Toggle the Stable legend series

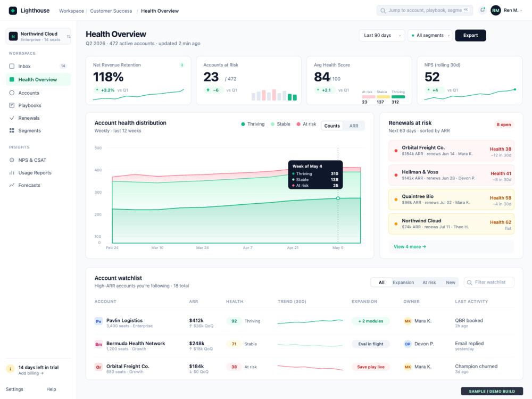[280, 124]
